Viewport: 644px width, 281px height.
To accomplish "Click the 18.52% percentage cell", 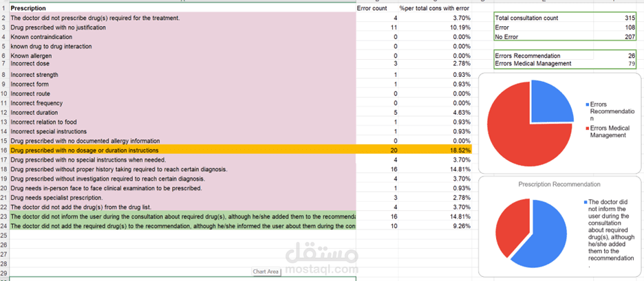I will (x=435, y=150).
